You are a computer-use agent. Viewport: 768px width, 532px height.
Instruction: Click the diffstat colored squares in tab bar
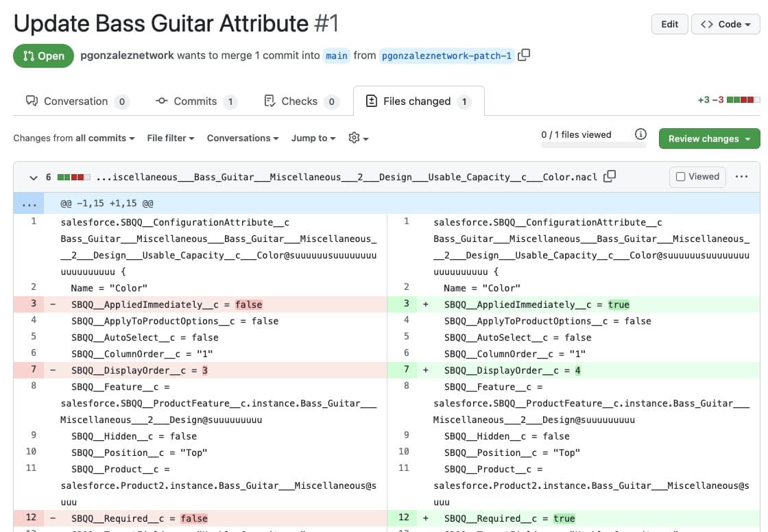tap(743, 100)
